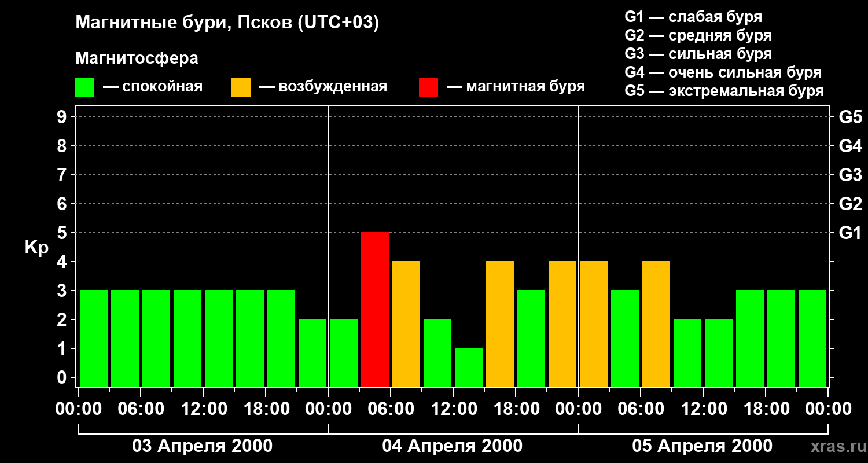Screen dimensions: 868x463
Task: Select the orange bar for 00:00–03:00 on 05 Апреля
Action: pos(594,324)
